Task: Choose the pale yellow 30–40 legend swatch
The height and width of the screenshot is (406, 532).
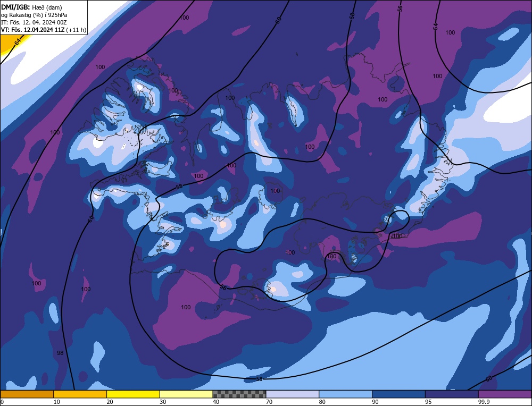Action: (x=186, y=394)
